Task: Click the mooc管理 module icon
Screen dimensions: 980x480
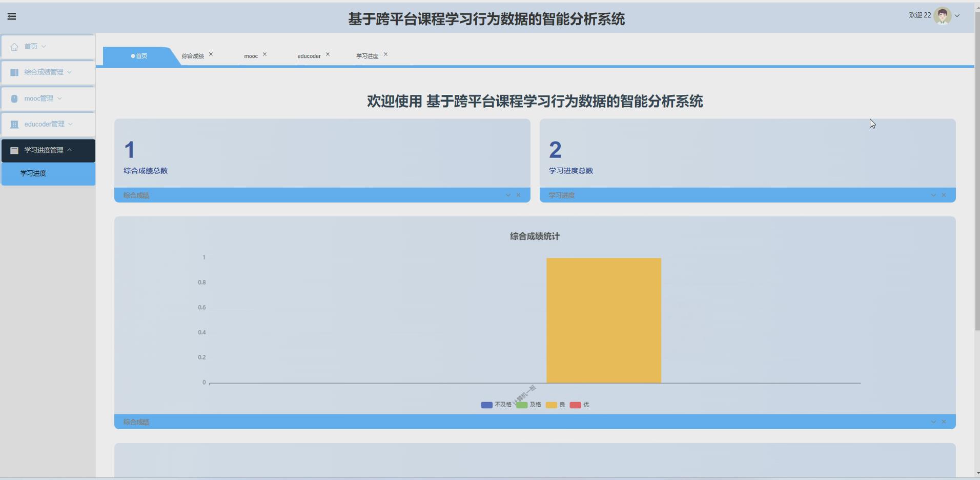Action: pyautogui.click(x=14, y=98)
